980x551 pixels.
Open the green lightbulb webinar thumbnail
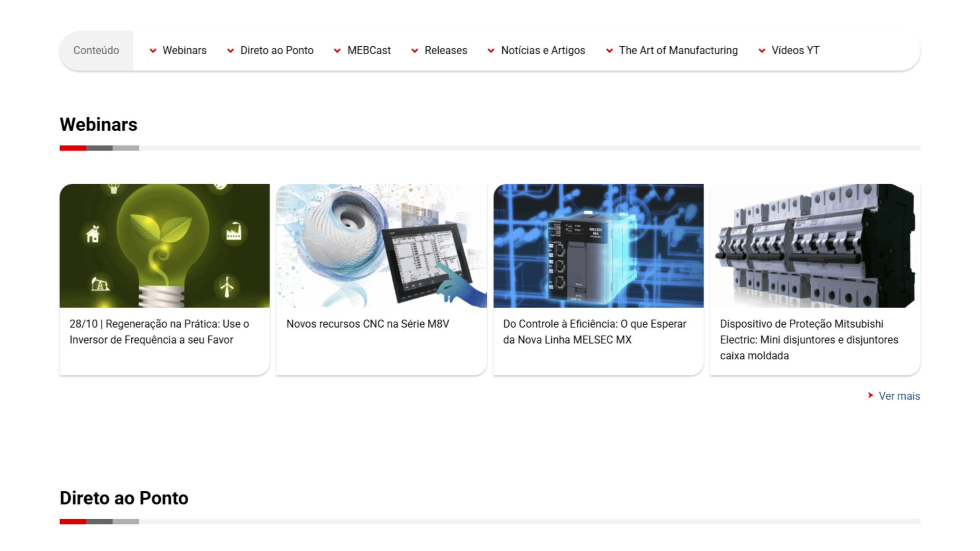(165, 246)
